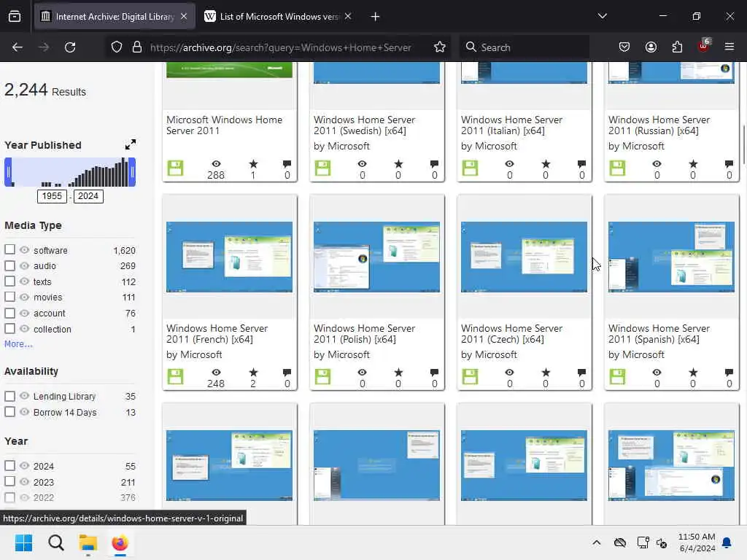The image size is (747, 560).
Task: Open the Firefox hamburger application menu
Action: pyautogui.click(x=729, y=47)
